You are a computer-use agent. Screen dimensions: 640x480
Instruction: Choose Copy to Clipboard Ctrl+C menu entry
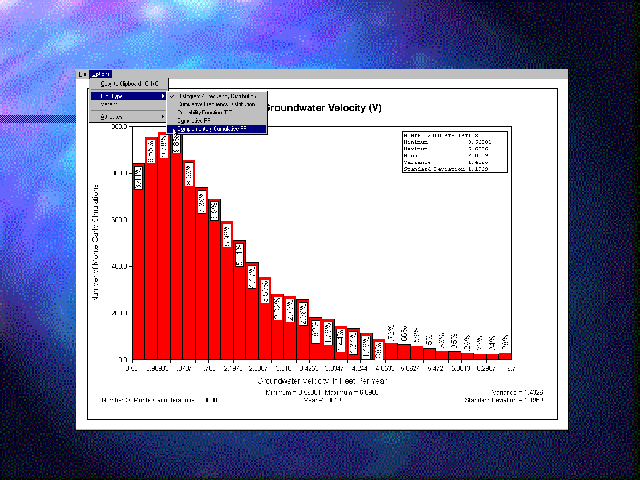(x=129, y=84)
